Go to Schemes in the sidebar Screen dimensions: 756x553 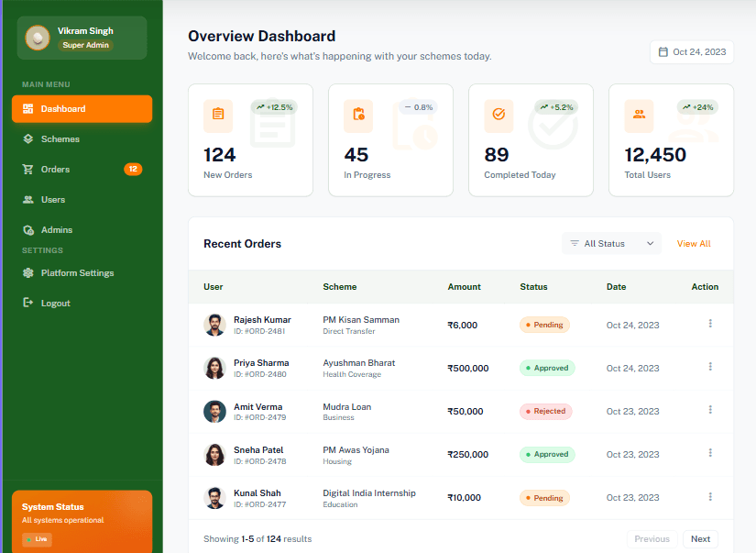(82, 139)
